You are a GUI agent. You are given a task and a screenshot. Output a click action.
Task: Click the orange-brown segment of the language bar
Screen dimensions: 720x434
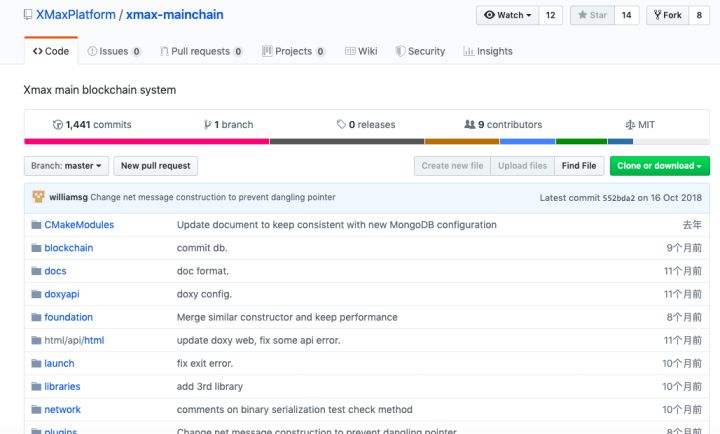point(462,141)
